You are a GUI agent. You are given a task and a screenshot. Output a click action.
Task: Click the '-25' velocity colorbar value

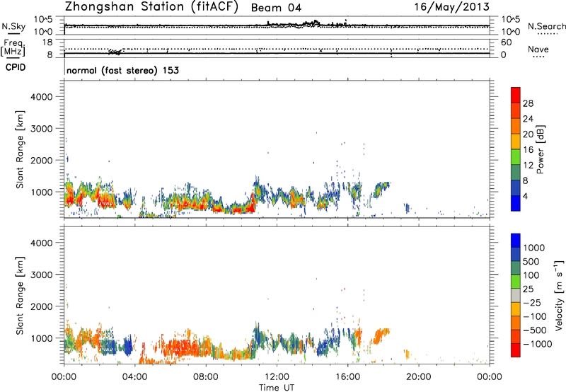click(x=532, y=303)
